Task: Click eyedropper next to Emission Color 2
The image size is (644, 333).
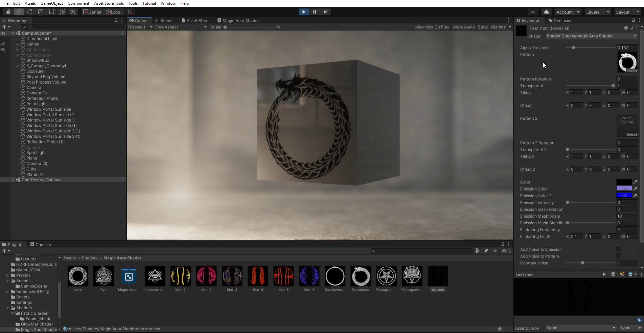Action: pyautogui.click(x=635, y=196)
